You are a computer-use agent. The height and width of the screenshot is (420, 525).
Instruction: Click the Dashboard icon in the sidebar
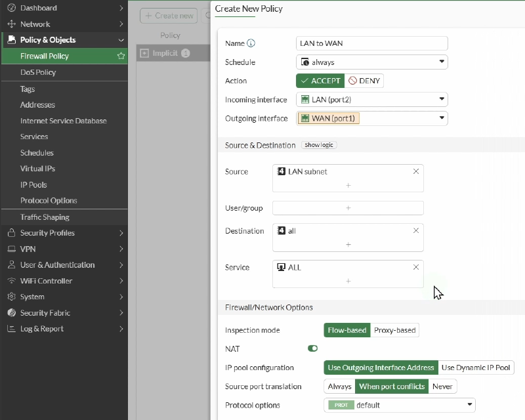click(x=11, y=8)
